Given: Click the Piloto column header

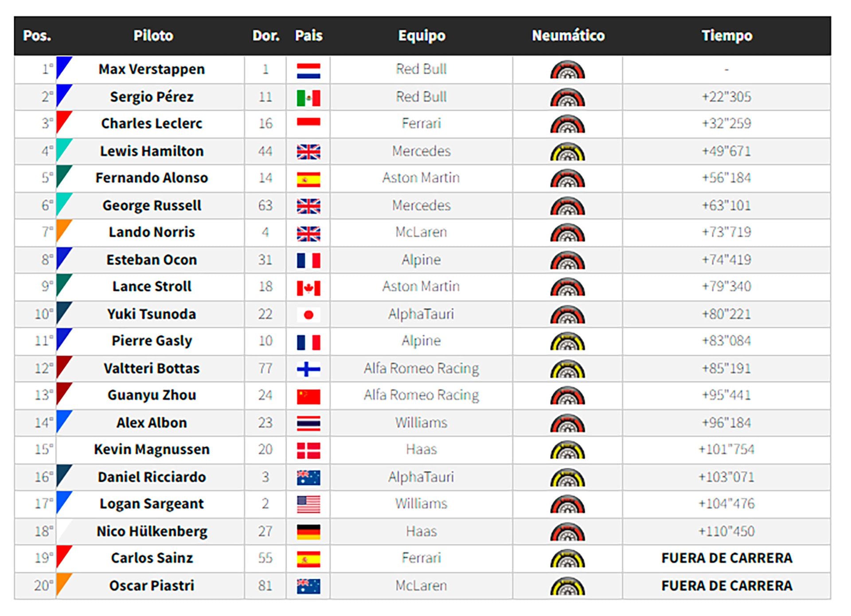Looking at the screenshot, I should point(153,35).
